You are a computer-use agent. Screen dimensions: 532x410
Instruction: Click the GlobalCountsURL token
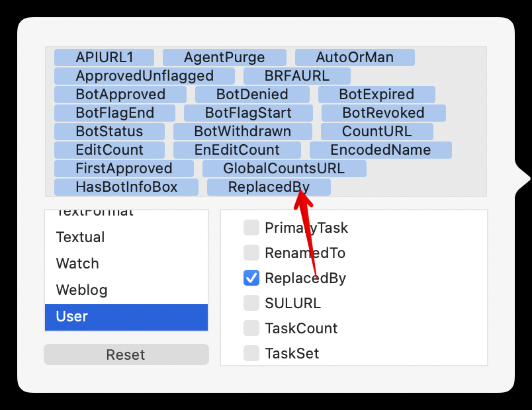(285, 169)
